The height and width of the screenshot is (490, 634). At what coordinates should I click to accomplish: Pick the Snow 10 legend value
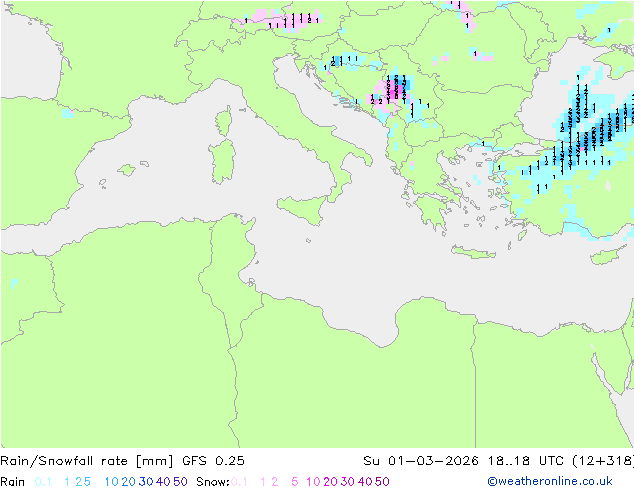(x=313, y=482)
